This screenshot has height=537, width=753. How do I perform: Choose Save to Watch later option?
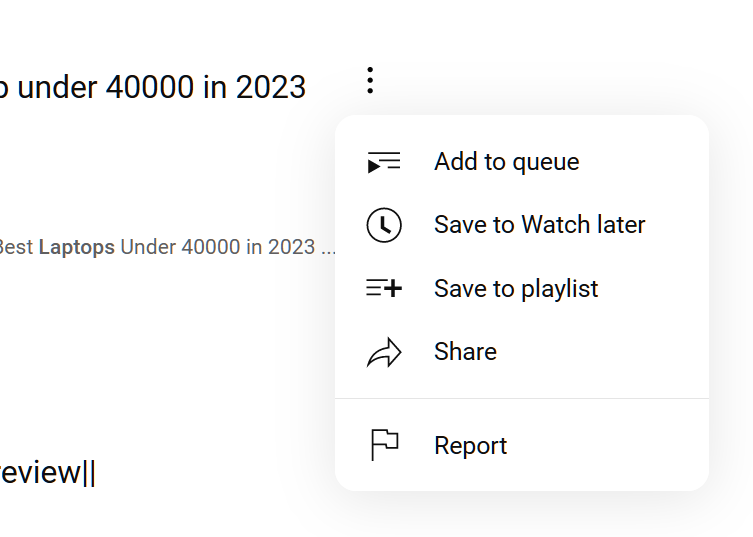coord(522,225)
